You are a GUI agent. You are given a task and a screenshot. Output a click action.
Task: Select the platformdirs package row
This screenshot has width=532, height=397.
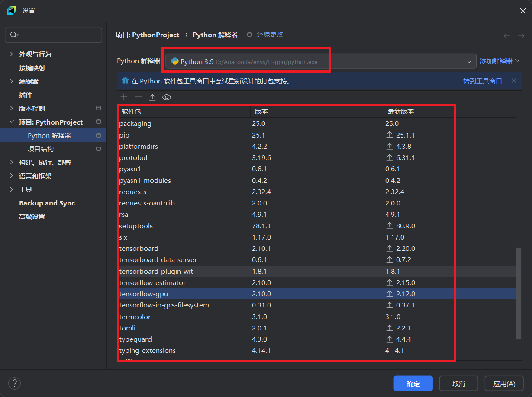(x=316, y=147)
